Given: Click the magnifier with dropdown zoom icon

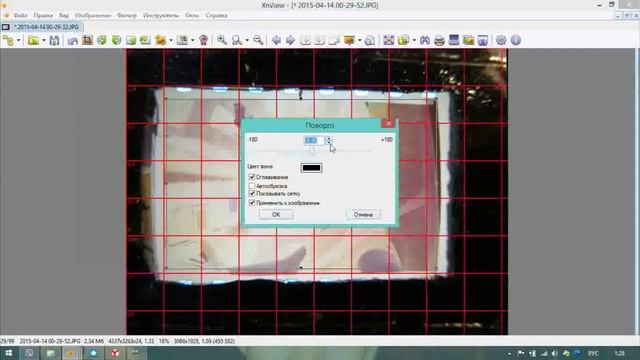Looking at the screenshot, I should click(x=237, y=40).
